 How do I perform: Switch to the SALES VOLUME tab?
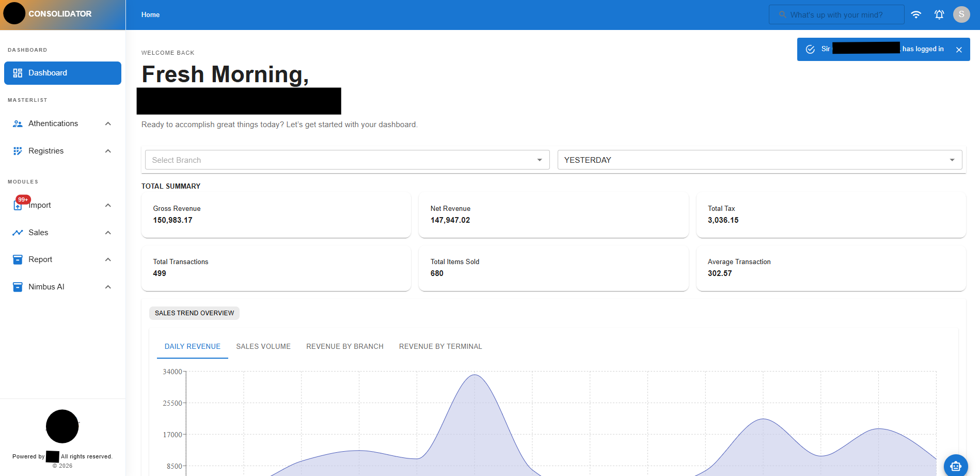pyautogui.click(x=263, y=346)
